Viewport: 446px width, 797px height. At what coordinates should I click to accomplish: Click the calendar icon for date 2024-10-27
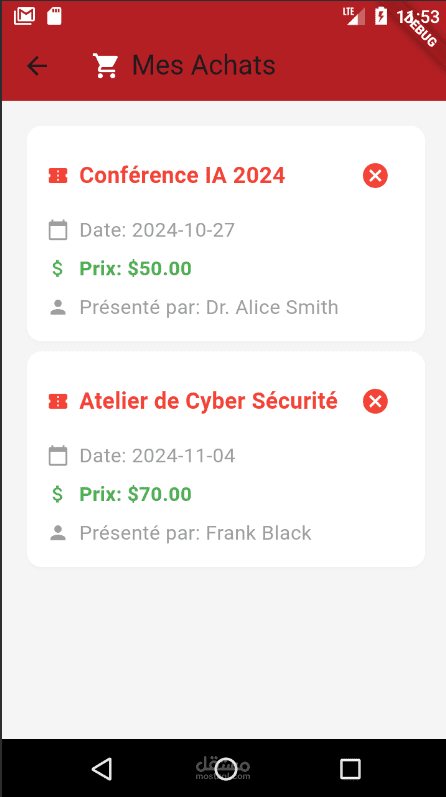click(x=58, y=230)
